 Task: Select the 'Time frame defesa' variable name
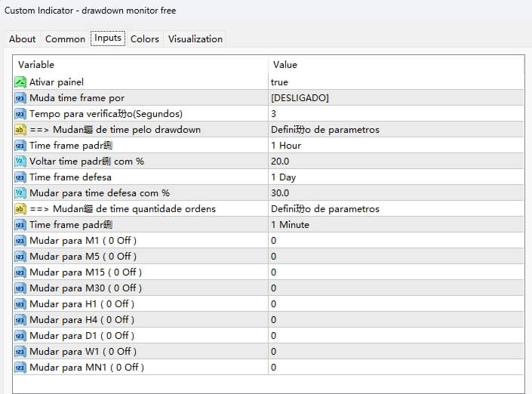[x=71, y=177]
